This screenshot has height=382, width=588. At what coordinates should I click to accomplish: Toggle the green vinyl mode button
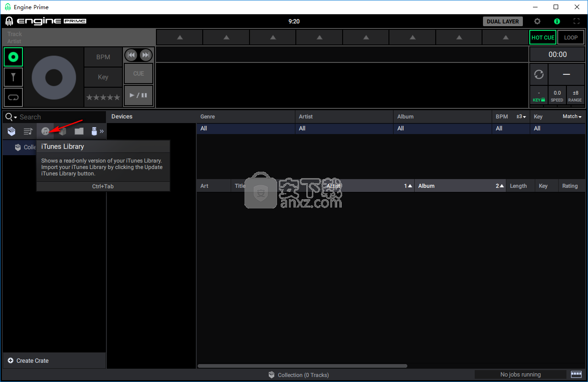(x=13, y=57)
